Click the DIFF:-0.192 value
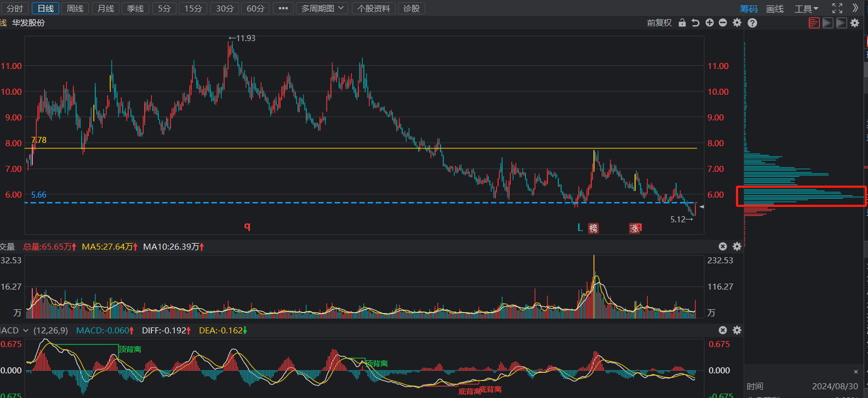The width and height of the screenshot is (868, 398). pyautogui.click(x=167, y=331)
